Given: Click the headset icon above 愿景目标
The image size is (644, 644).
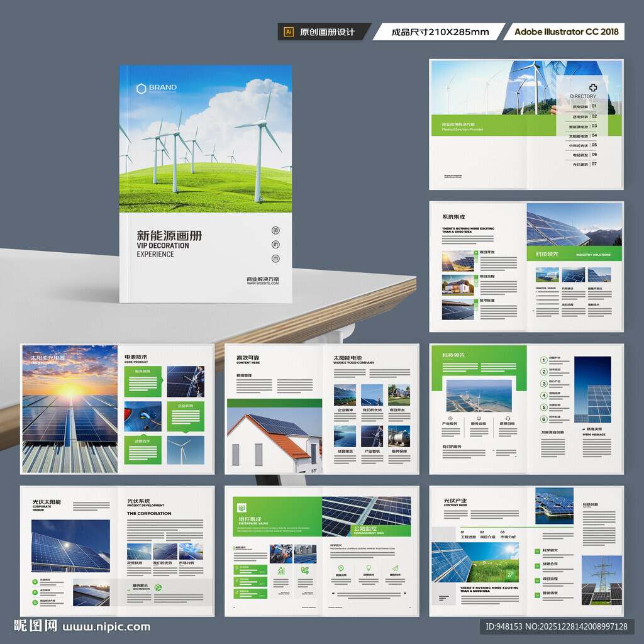Looking at the screenshot, I should 508,418.
